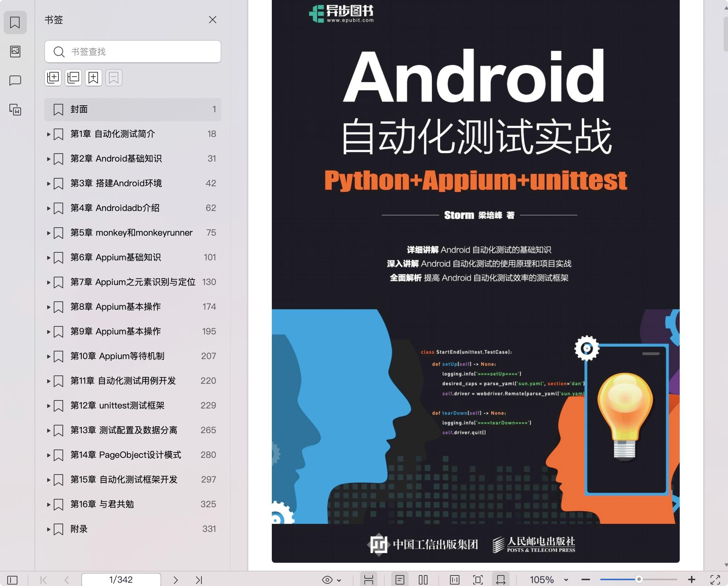The width and height of the screenshot is (728, 586).
Task: Add a new bookmark with bookmark-plus icon
Action: click(x=94, y=78)
